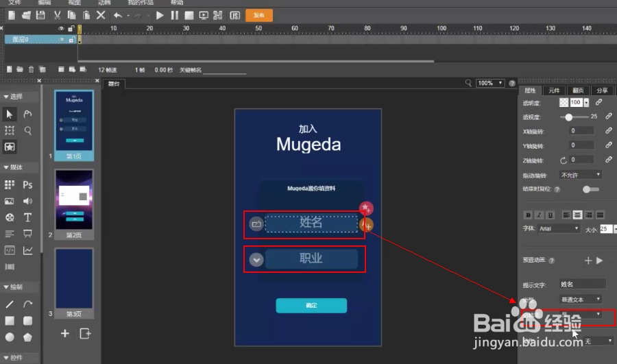Choose the polygon drawing tool

click(x=27, y=337)
